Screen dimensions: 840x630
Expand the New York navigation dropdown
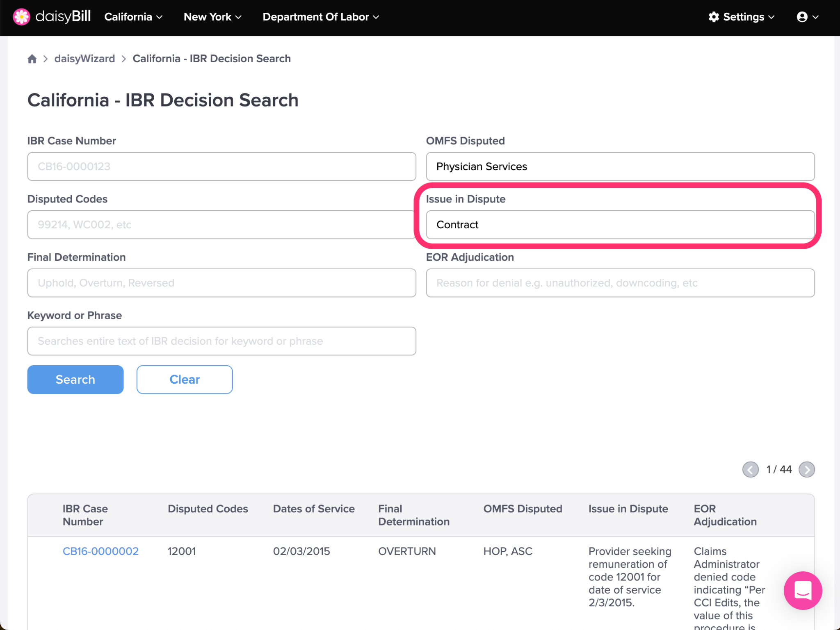coord(212,17)
